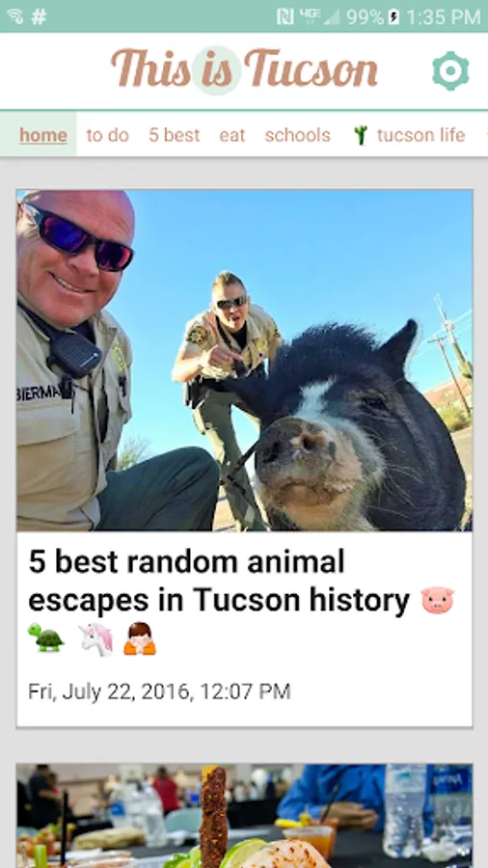Tap the pig emoji in headline
This screenshot has width=488, height=868.
click(x=437, y=601)
